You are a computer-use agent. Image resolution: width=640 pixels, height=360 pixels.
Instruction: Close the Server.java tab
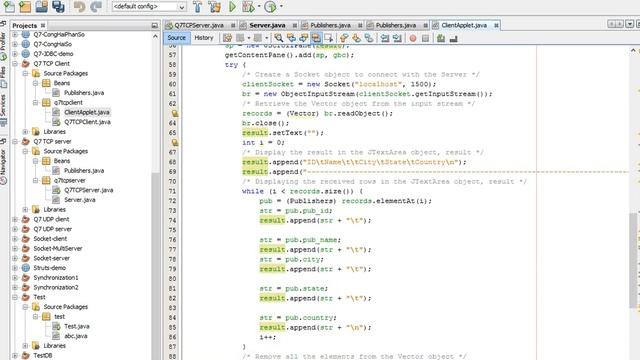[295, 25]
